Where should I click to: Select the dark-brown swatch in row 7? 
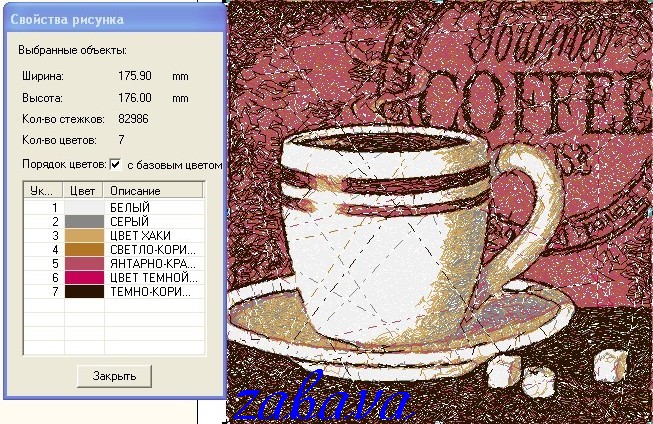tap(84, 291)
